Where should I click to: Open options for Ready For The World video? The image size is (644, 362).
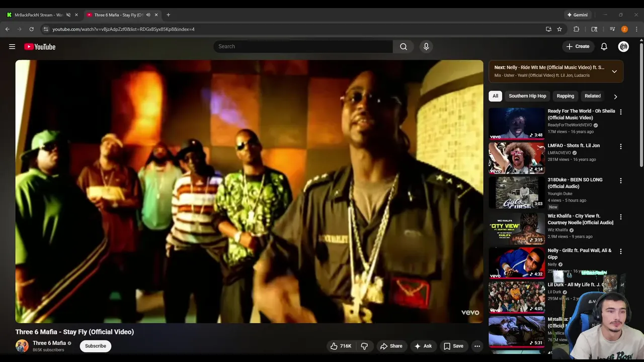(620, 112)
